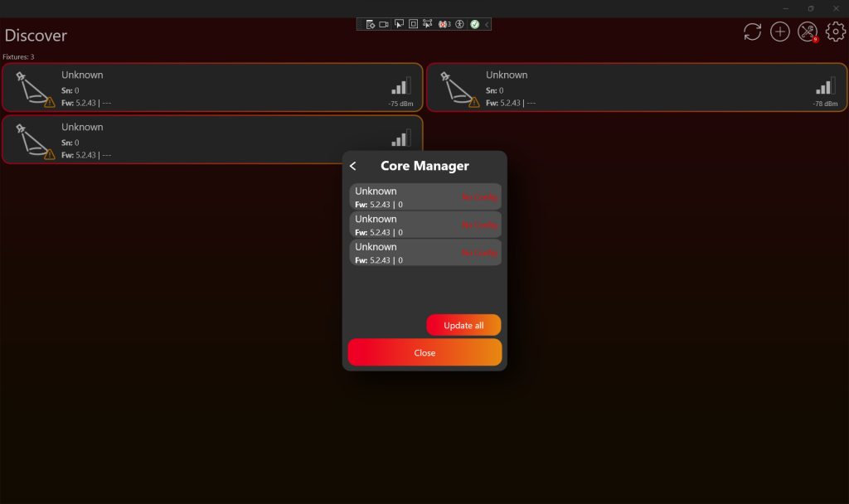The width and height of the screenshot is (849, 504).
Task: Click the refresh fixtures icon
Action: [752, 32]
